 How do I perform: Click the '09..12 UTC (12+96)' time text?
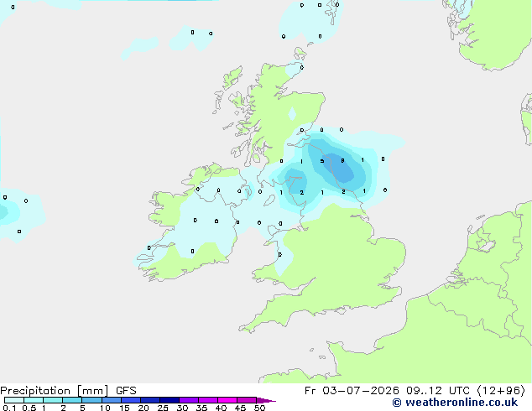pos(466,391)
